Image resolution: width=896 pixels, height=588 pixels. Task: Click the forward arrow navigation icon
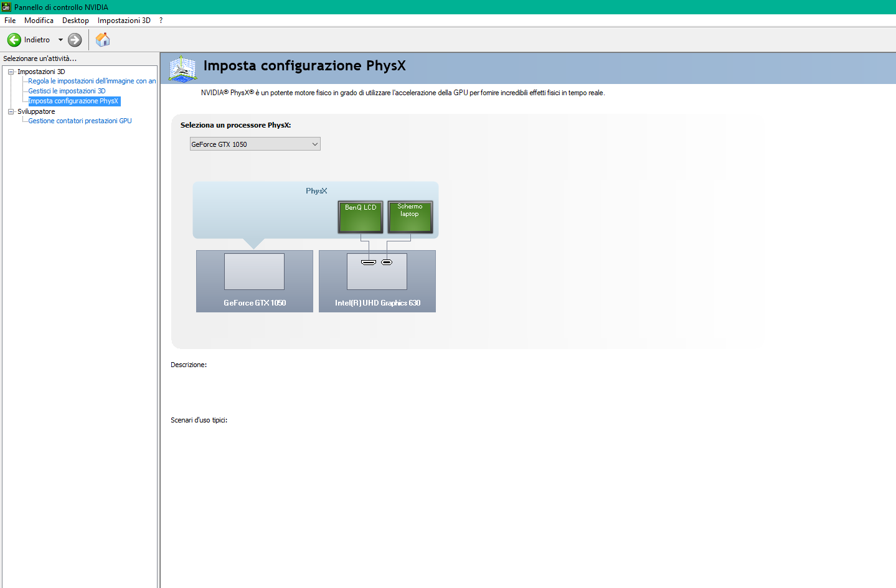click(x=75, y=40)
